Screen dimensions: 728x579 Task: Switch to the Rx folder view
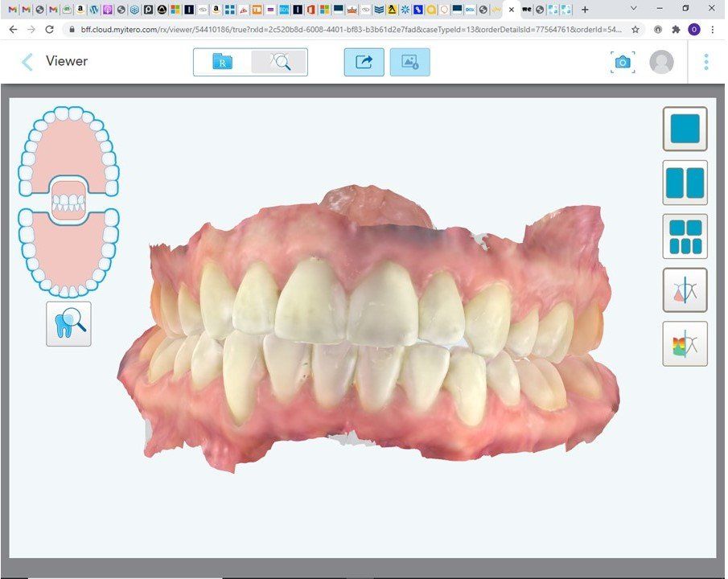point(222,62)
